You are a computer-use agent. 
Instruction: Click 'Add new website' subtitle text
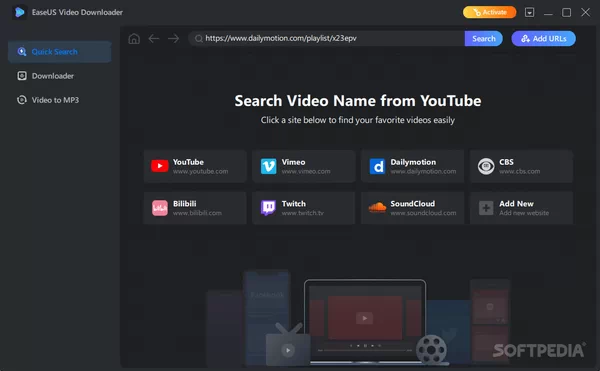[524, 213]
